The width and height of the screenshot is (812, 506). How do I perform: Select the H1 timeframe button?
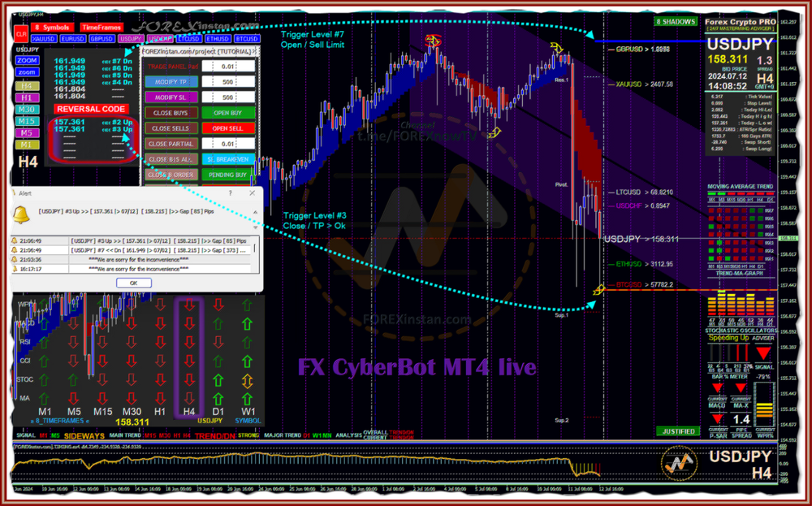tap(27, 97)
